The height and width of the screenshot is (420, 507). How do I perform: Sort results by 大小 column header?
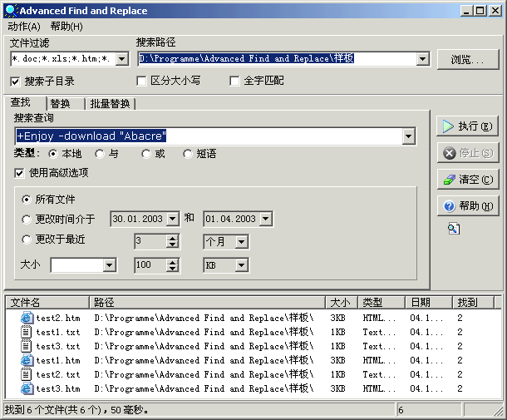[342, 303]
